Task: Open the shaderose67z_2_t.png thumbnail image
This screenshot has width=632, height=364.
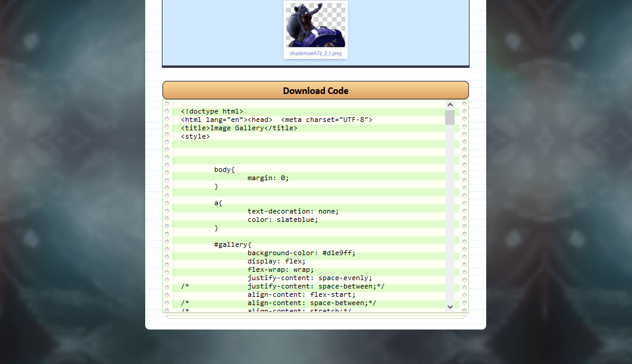Action: [315, 25]
